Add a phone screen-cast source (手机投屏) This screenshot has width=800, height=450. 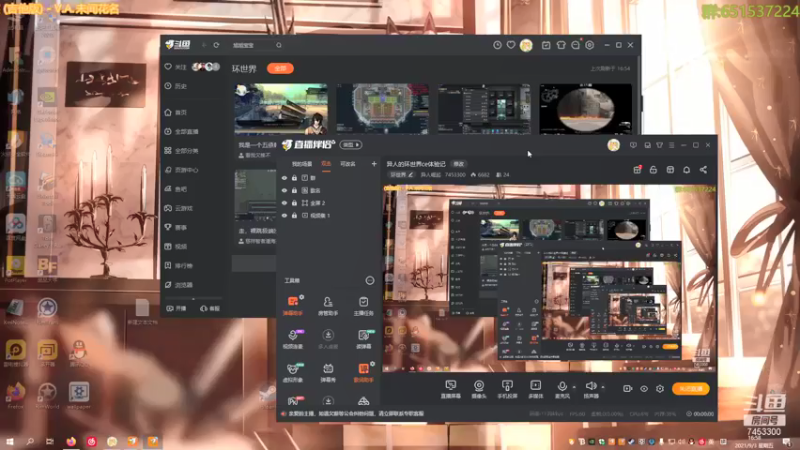pyautogui.click(x=507, y=389)
